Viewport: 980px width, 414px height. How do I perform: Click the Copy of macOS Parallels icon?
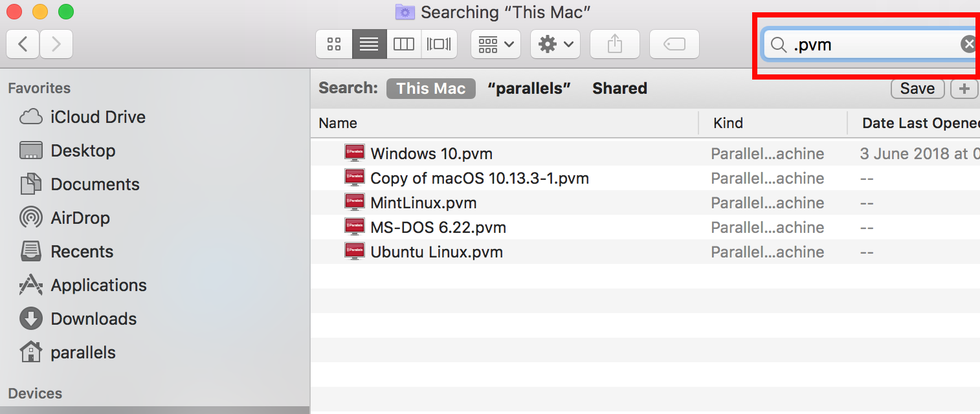(x=355, y=177)
